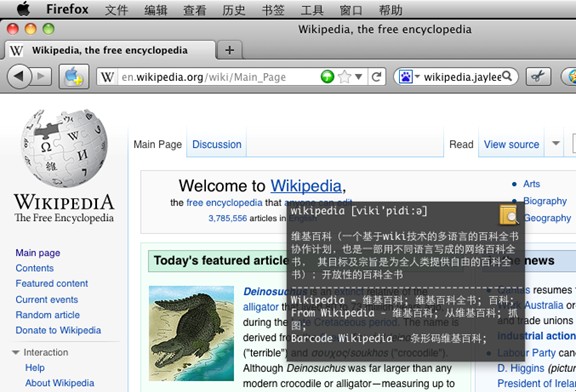The height and width of the screenshot is (392, 576).
Task: Click the Deinosuchus crocodile thumbnail image
Action: click(191, 333)
